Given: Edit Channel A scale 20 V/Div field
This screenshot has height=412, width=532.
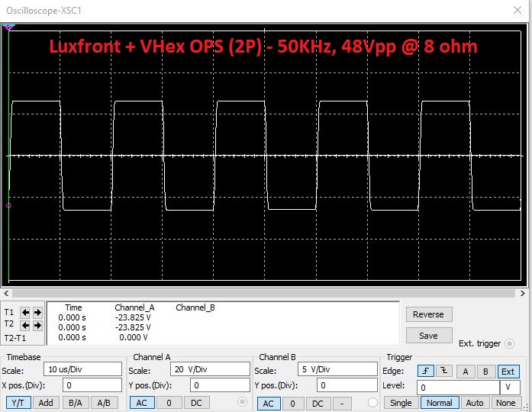Looking at the screenshot, I should pyautogui.click(x=210, y=369).
